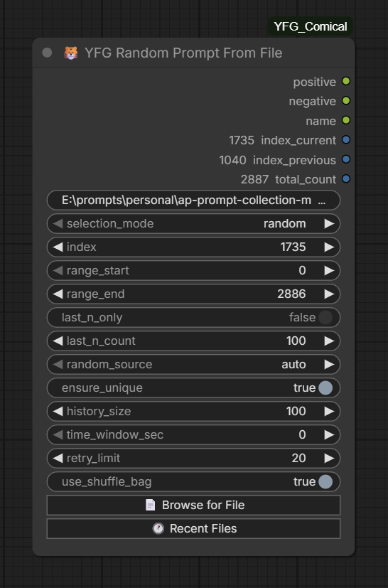This screenshot has height=588, width=388.
Task: Switch selection_mode to previous option
Action: tap(58, 223)
